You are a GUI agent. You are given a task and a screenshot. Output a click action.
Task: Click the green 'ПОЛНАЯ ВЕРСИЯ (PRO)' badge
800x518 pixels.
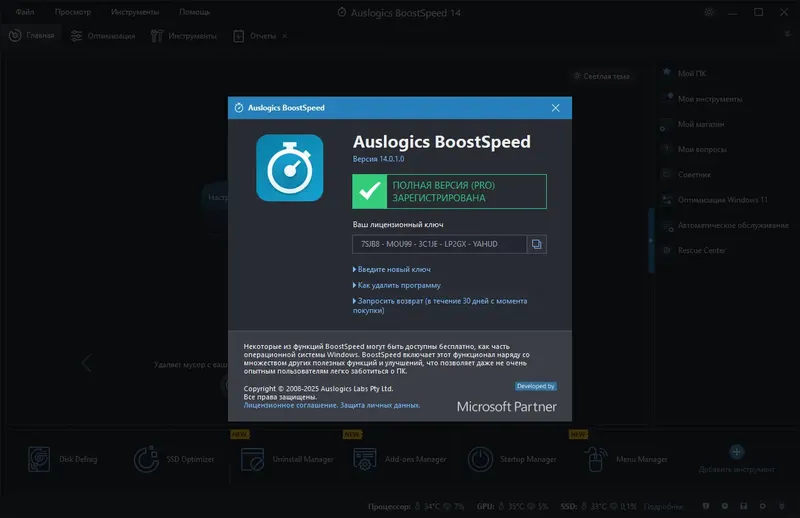(x=449, y=191)
